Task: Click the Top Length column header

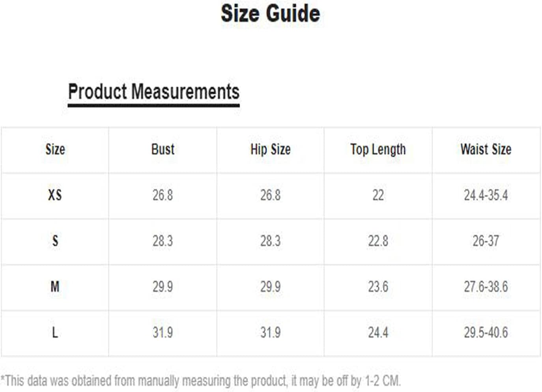Action: coord(378,149)
